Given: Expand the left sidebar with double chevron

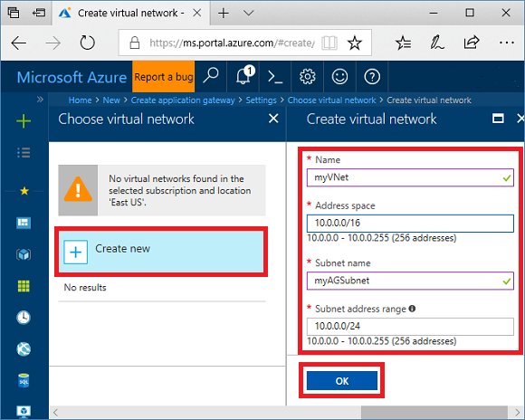Looking at the screenshot, I should [40, 100].
